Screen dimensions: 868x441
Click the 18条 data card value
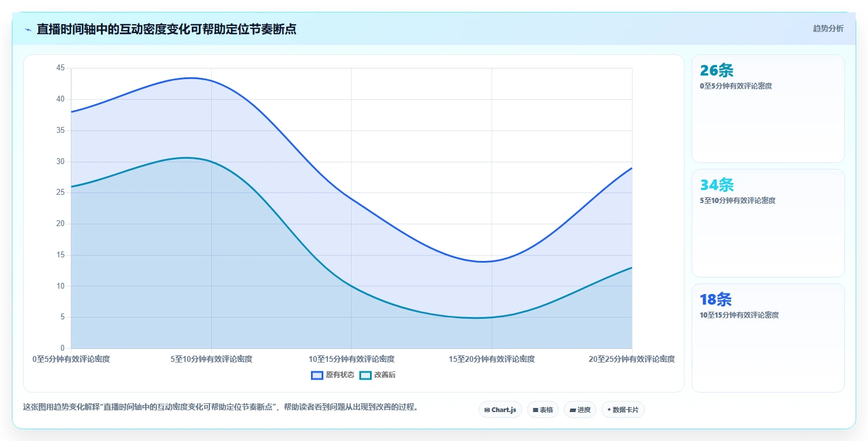(715, 299)
